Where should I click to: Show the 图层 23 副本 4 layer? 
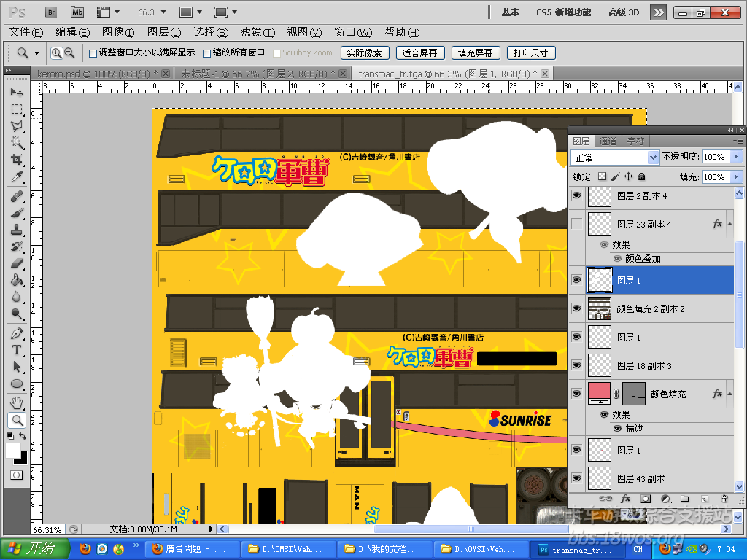coord(577,224)
